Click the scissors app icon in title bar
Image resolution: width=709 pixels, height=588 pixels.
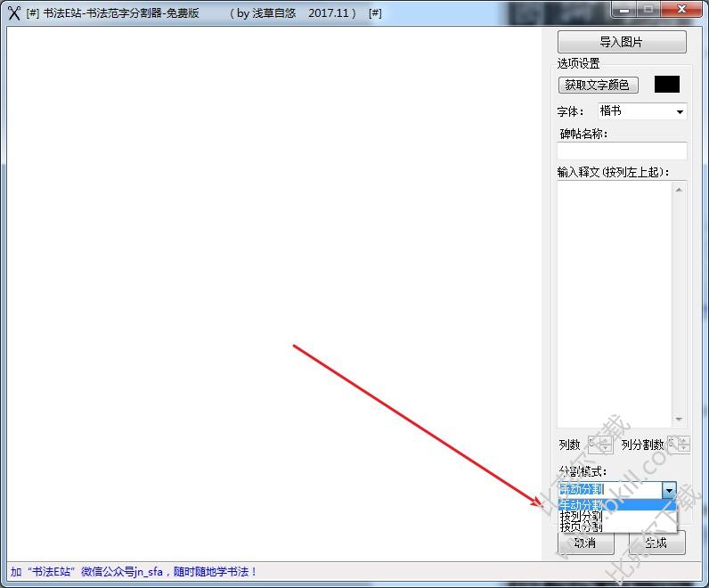point(14,12)
